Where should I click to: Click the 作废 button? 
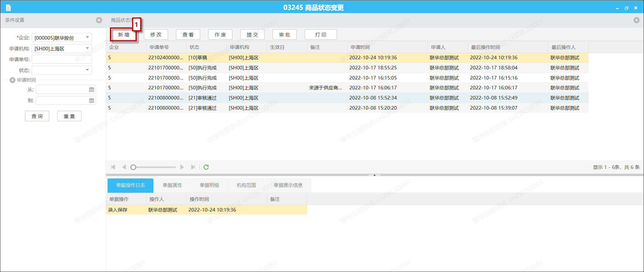220,35
